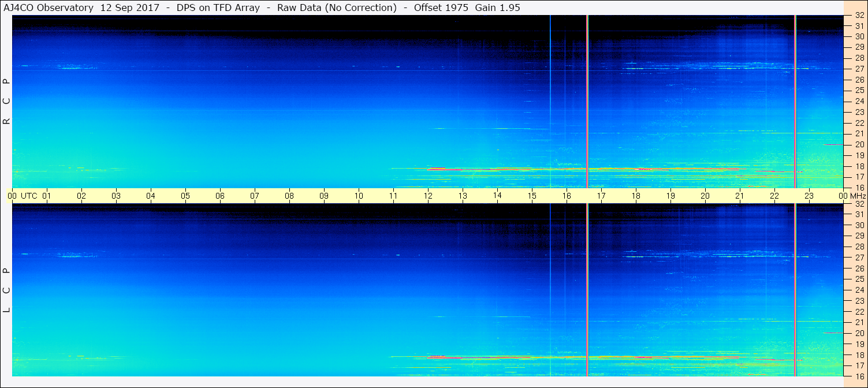
Task: Select hour label "11" on the UTC axis
Action: pos(393,196)
